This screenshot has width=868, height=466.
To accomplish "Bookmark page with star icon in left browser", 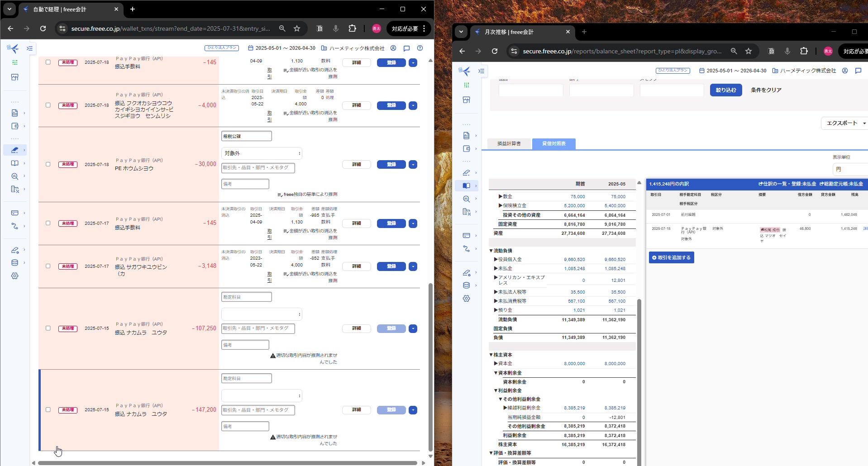I will click(297, 29).
